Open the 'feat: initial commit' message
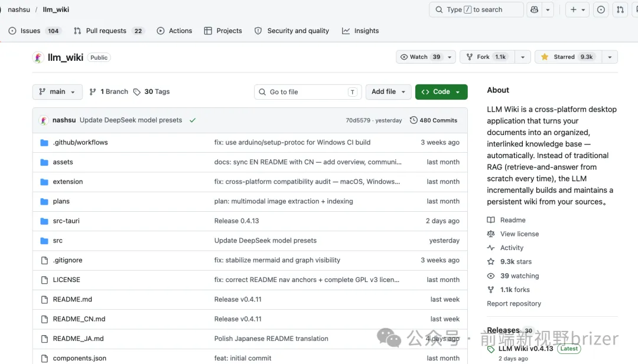 [x=243, y=358]
